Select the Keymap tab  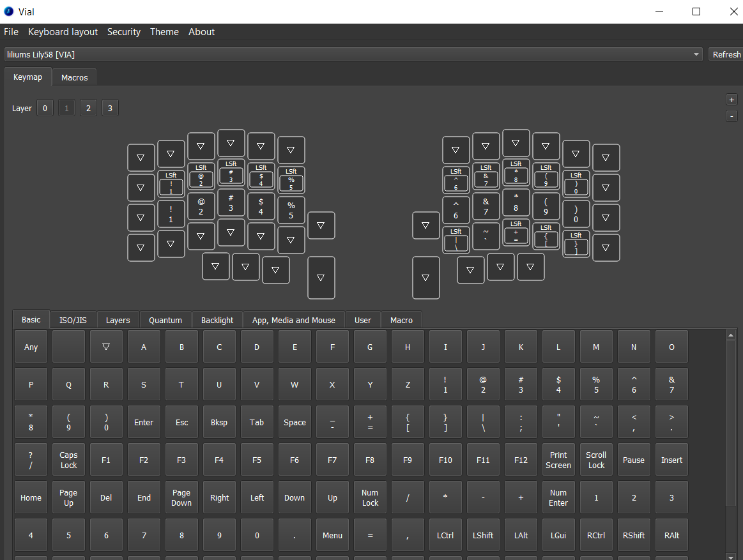(27, 77)
